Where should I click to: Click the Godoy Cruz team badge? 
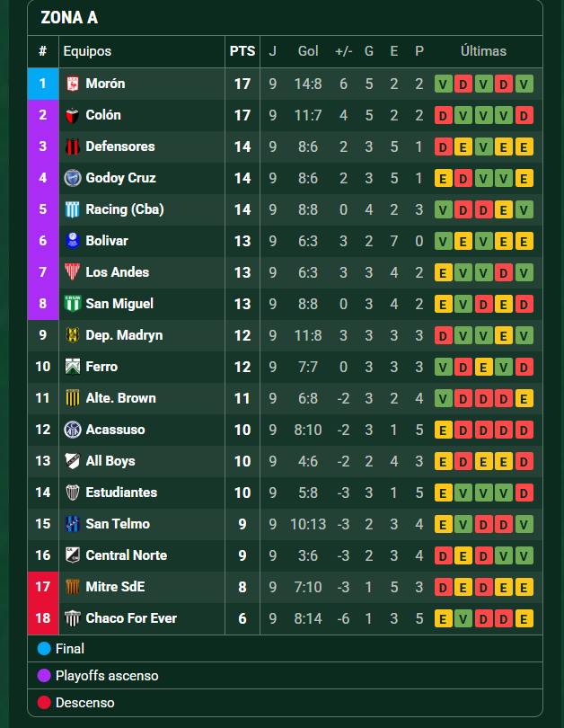(x=73, y=178)
